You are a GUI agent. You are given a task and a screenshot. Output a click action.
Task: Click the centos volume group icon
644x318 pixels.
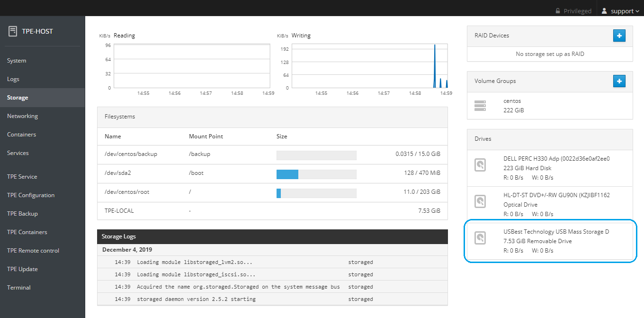point(480,106)
